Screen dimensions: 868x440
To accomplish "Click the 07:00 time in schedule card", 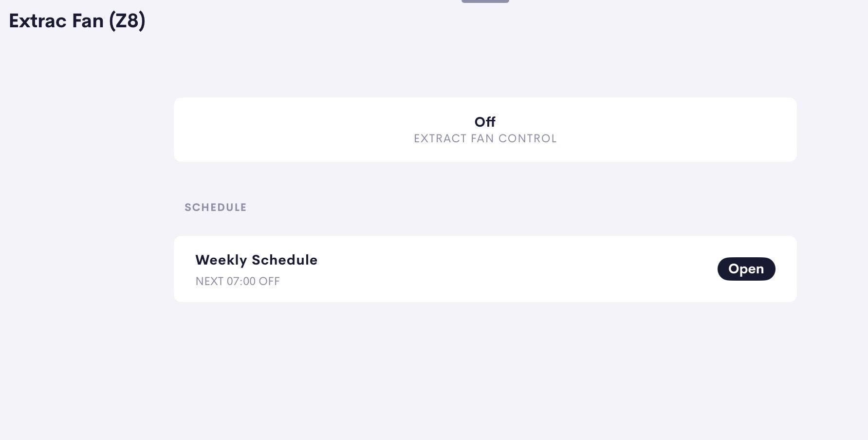I will click(x=241, y=281).
